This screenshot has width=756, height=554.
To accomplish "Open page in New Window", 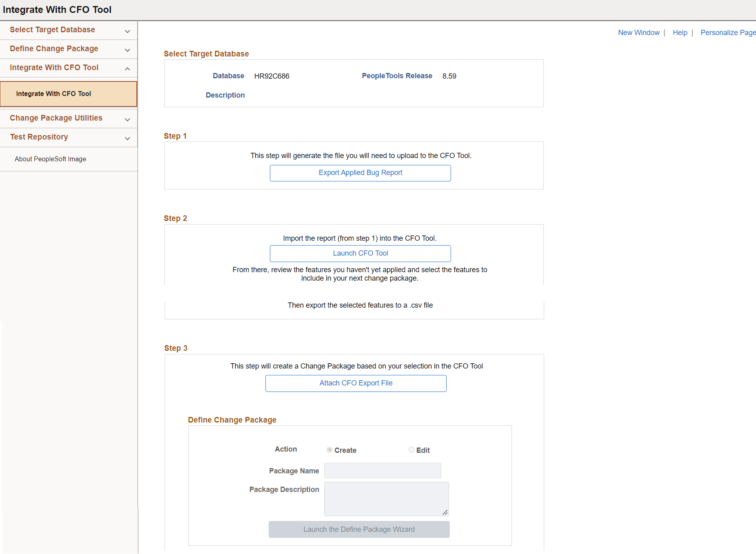I will [639, 33].
